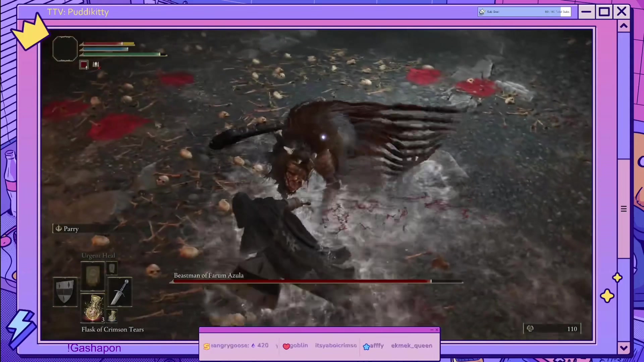Close the small ticker window
Image resolution: width=644 pixels, height=362 pixels.
437,330
